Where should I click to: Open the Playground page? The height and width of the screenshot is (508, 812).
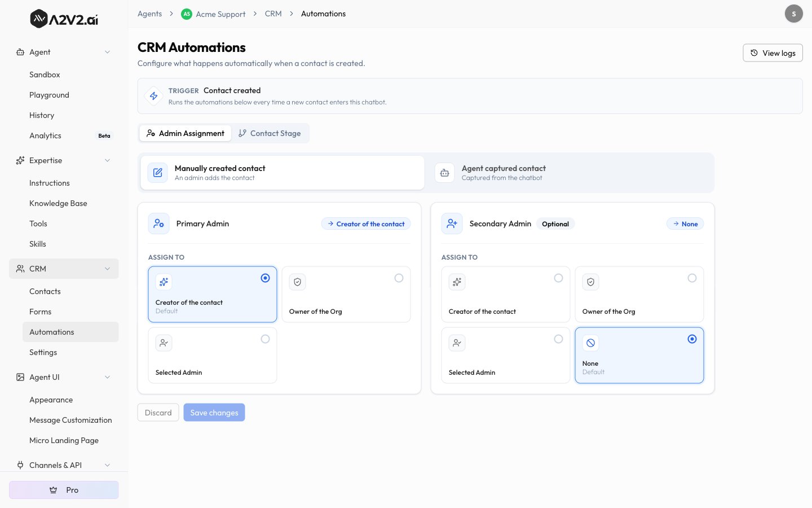pyautogui.click(x=70, y=95)
